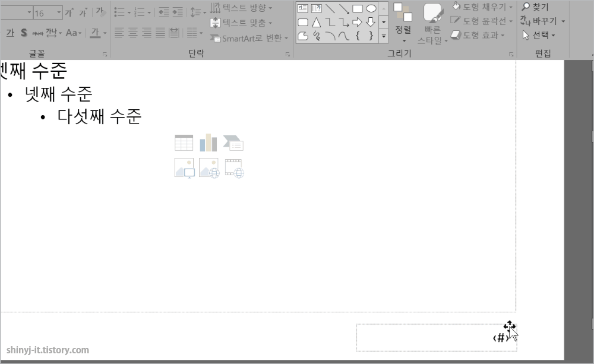Decrease list indent level
Screen dimensions: 594x364
click(x=164, y=12)
